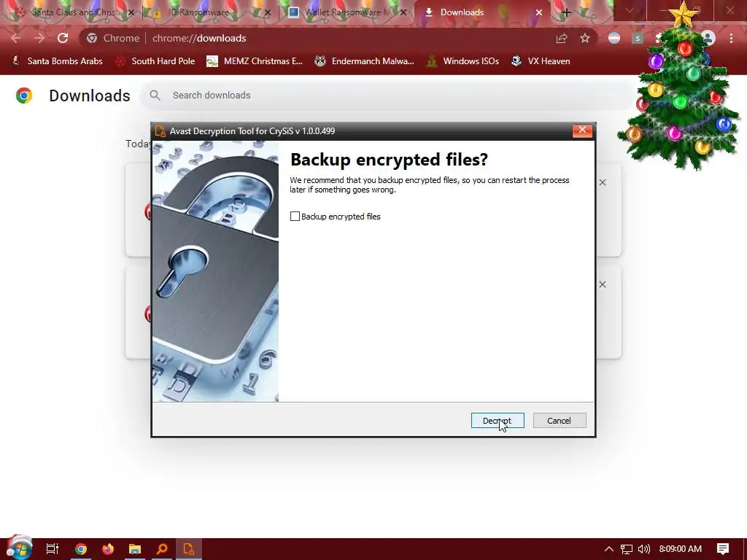Screen dimensions: 747x560
Task: Select Avast Decryption Tool taskbar icon
Action: (x=189, y=549)
